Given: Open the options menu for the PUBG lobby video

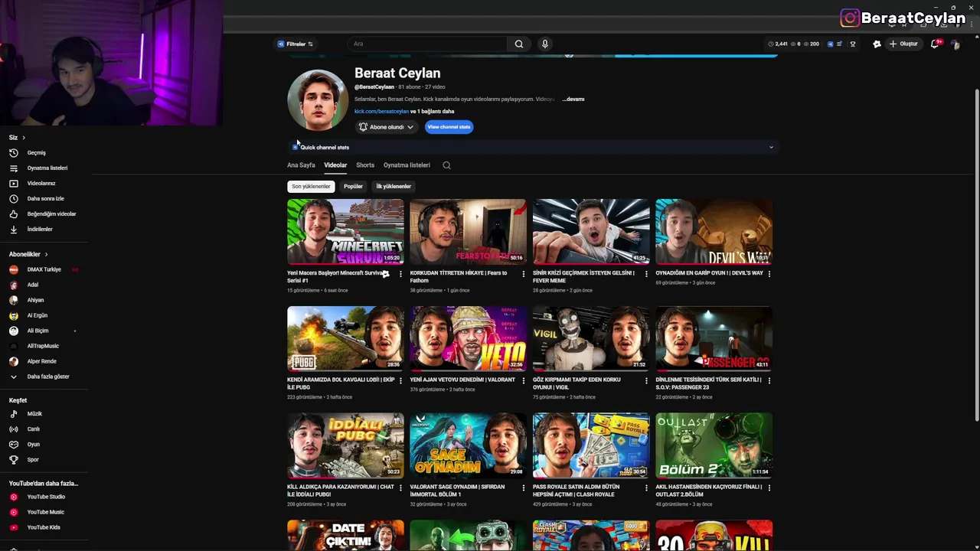Looking at the screenshot, I should (x=400, y=381).
